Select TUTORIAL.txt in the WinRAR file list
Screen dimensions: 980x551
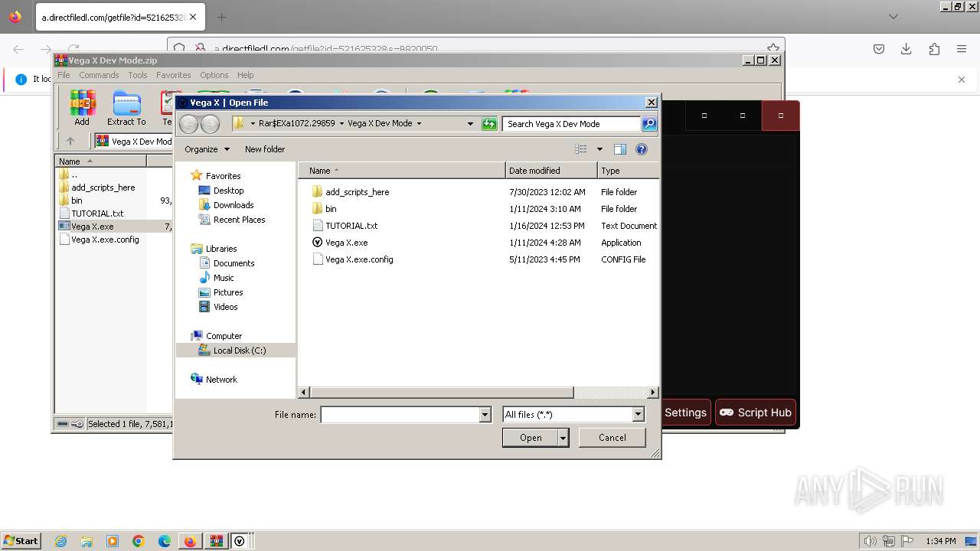tap(97, 214)
